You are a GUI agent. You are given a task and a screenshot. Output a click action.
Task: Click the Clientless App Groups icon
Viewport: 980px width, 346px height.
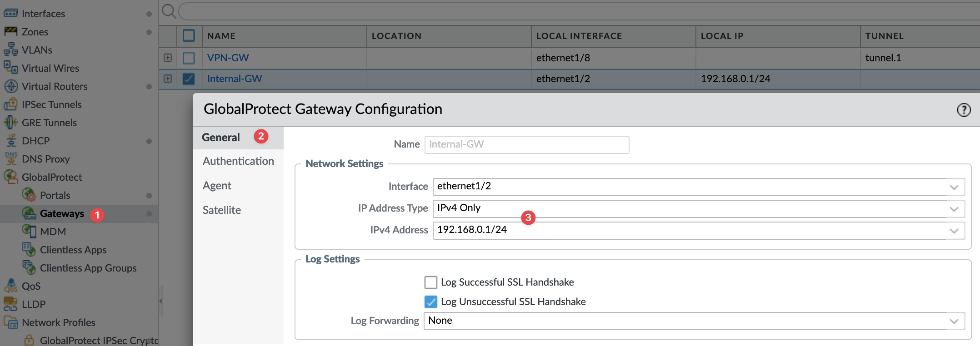(x=29, y=267)
